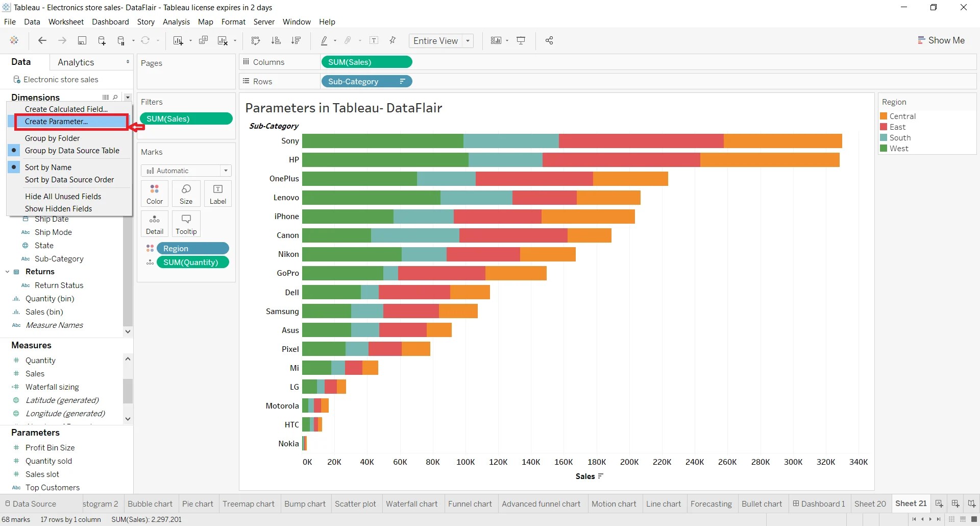Enable presentation mode
Viewport: 980px width, 526px height.
pyautogui.click(x=521, y=40)
